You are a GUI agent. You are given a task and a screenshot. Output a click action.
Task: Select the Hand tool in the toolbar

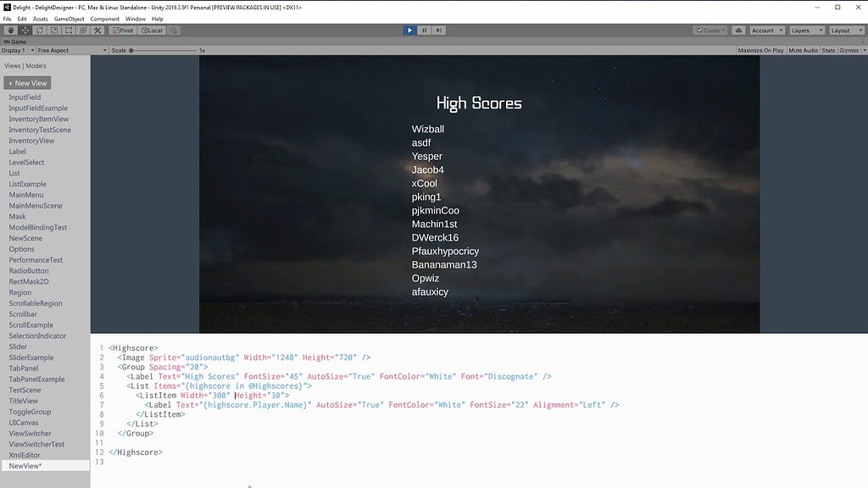coord(10,30)
